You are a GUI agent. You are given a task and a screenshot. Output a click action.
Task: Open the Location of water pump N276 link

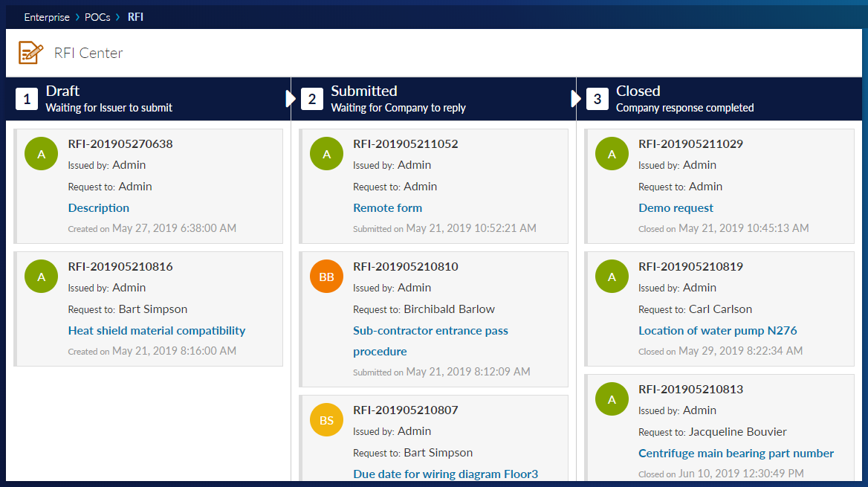click(x=717, y=331)
